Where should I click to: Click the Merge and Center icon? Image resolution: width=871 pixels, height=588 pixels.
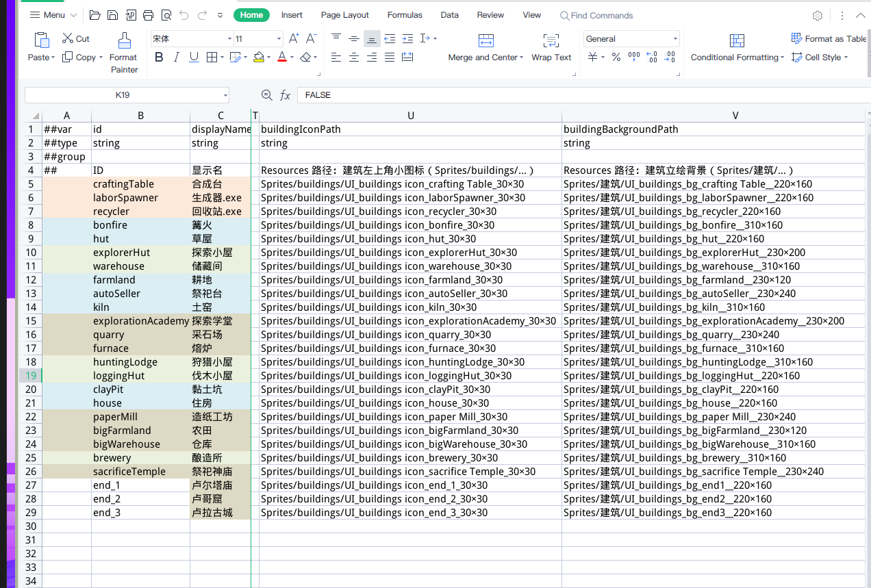485,40
